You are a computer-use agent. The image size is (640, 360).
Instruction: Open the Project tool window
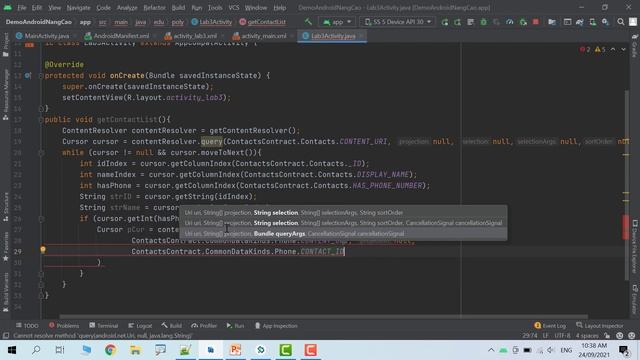(5, 44)
